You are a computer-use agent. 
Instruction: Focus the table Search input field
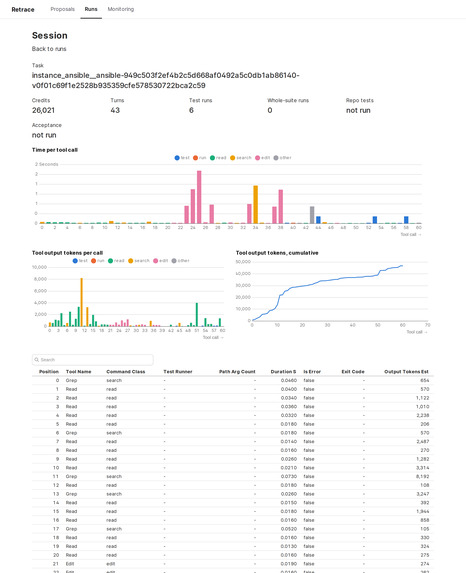click(x=92, y=360)
